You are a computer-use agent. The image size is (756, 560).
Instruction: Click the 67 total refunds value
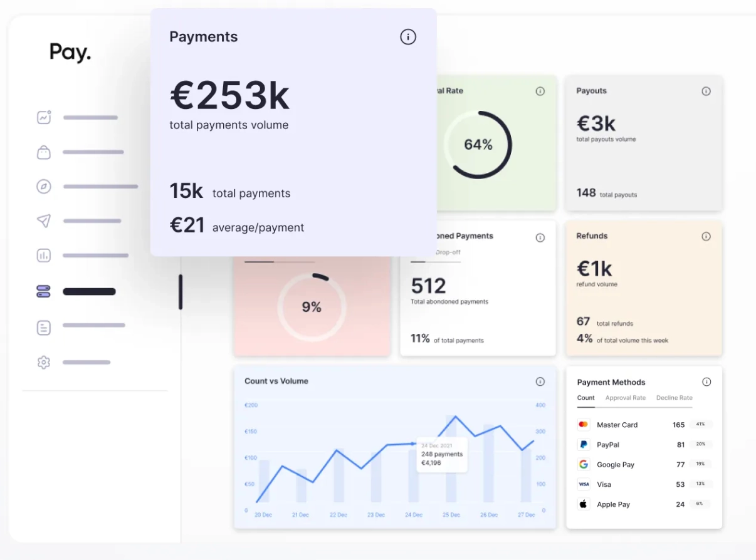pyautogui.click(x=584, y=321)
